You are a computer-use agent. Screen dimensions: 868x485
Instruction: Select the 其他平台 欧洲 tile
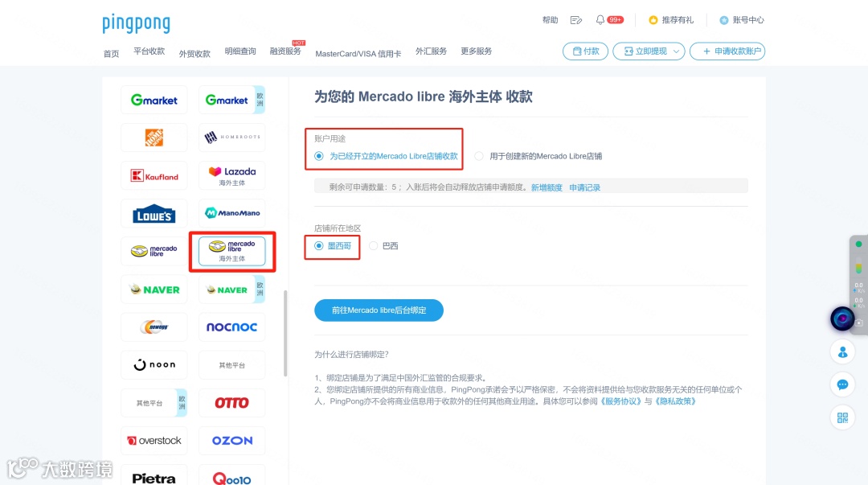coord(154,403)
